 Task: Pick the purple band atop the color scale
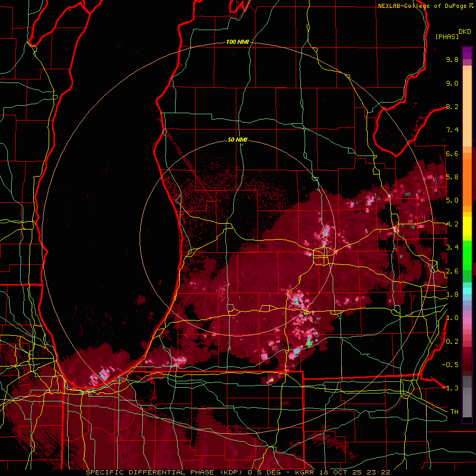tap(467, 53)
